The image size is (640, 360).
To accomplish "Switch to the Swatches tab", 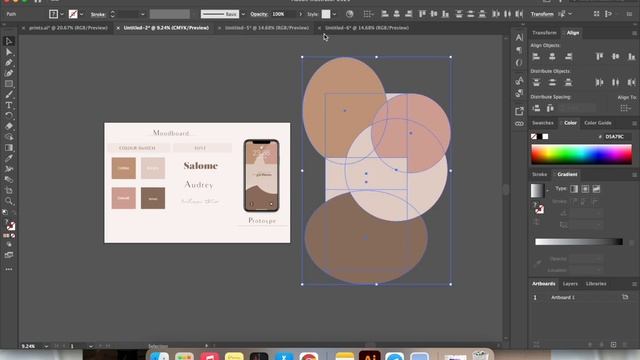I will tap(542, 123).
